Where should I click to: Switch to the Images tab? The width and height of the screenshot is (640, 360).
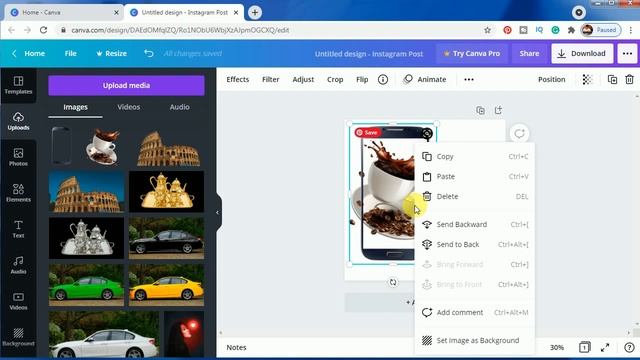75,107
